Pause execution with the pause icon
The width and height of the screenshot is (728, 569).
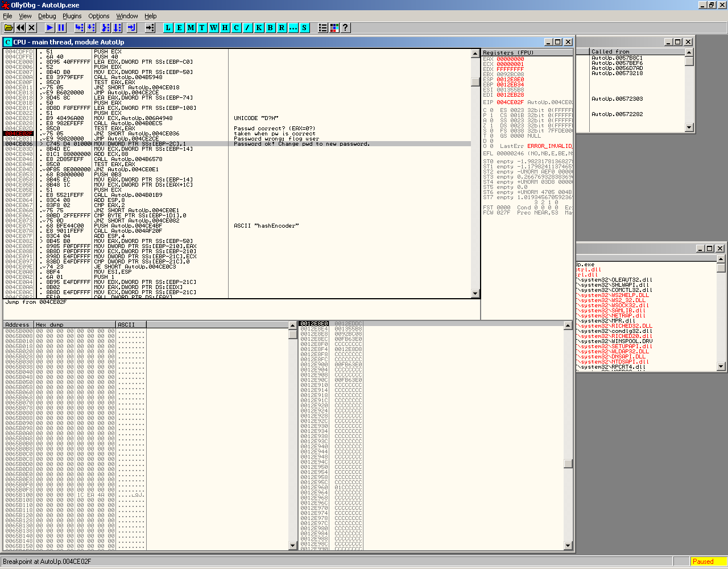61,28
